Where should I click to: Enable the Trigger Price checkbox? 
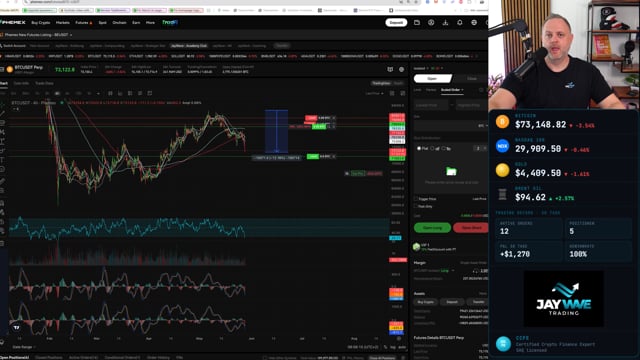pos(416,199)
